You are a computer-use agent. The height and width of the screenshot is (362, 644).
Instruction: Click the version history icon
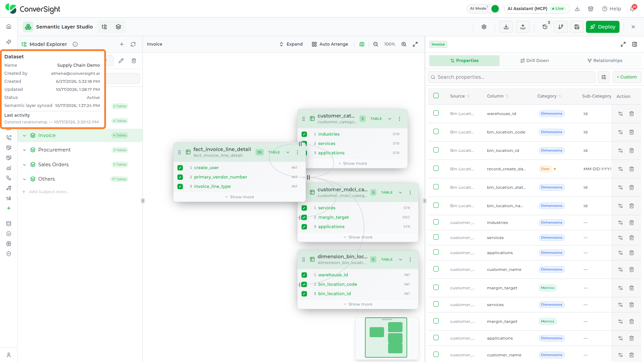point(545,27)
